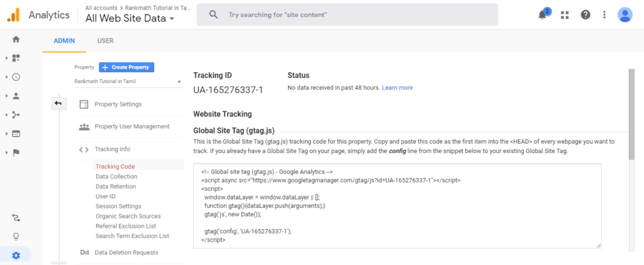The height and width of the screenshot is (265, 644).
Task: Click the Website Tracking heading
Action: (x=222, y=114)
